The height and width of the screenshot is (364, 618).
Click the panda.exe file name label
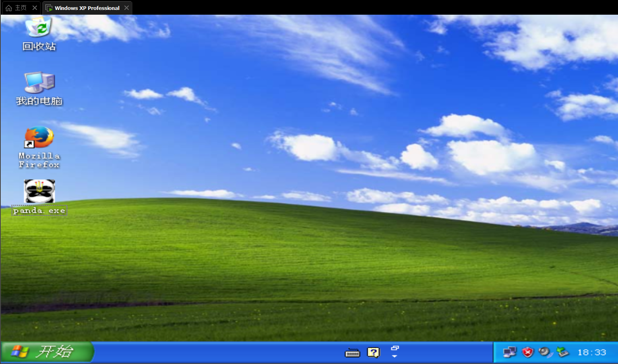point(39,211)
